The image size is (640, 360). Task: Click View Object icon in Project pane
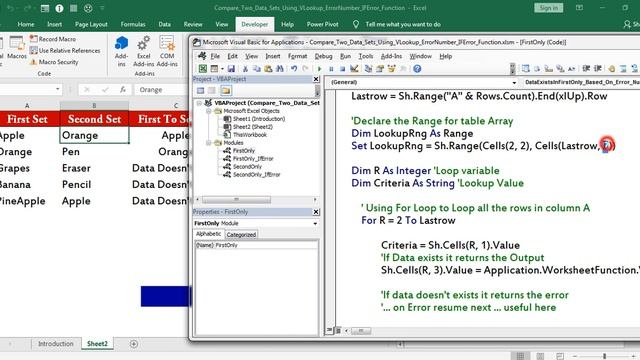coord(212,91)
